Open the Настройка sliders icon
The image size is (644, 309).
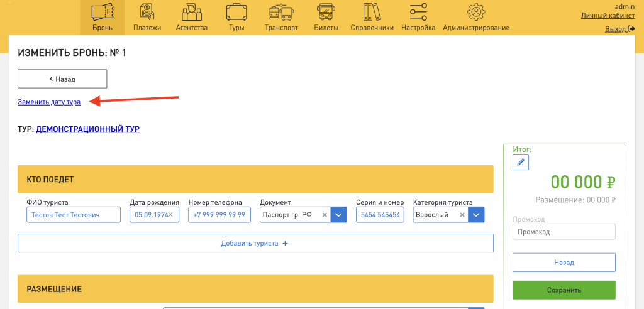click(418, 13)
